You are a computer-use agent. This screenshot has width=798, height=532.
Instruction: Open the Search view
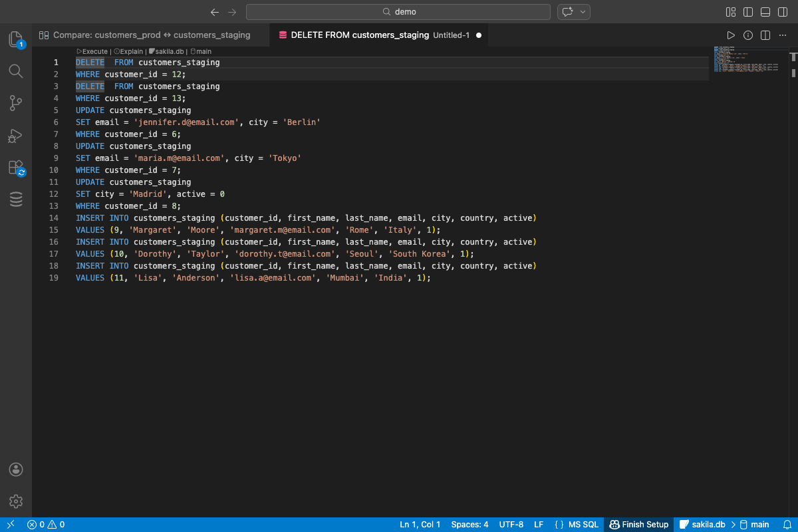(x=16, y=71)
